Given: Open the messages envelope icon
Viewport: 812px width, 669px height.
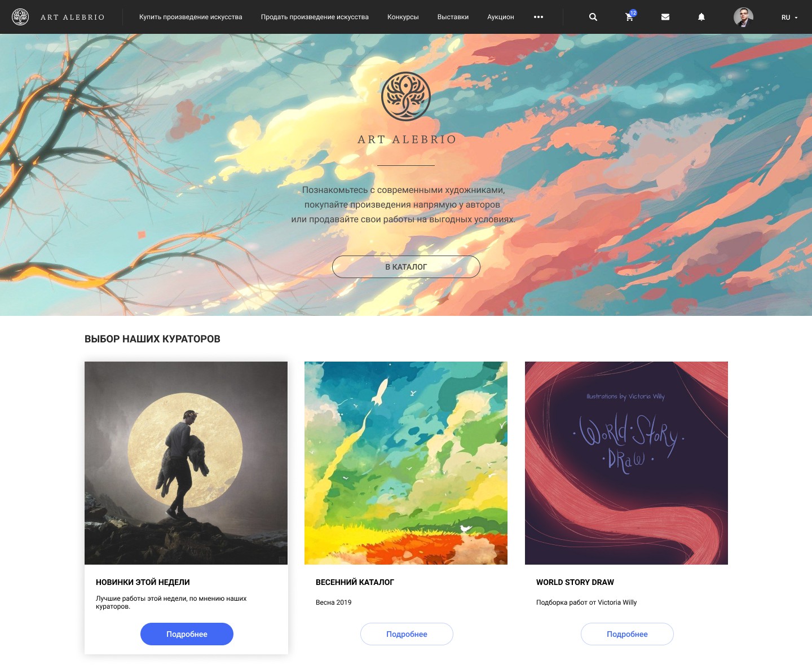Looking at the screenshot, I should [x=665, y=17].
